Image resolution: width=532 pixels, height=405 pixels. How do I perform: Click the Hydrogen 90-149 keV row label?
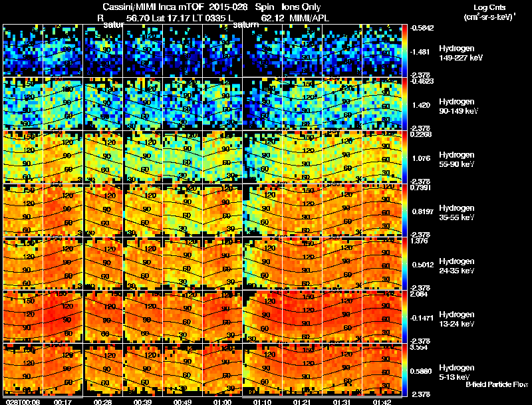point(459,106)
